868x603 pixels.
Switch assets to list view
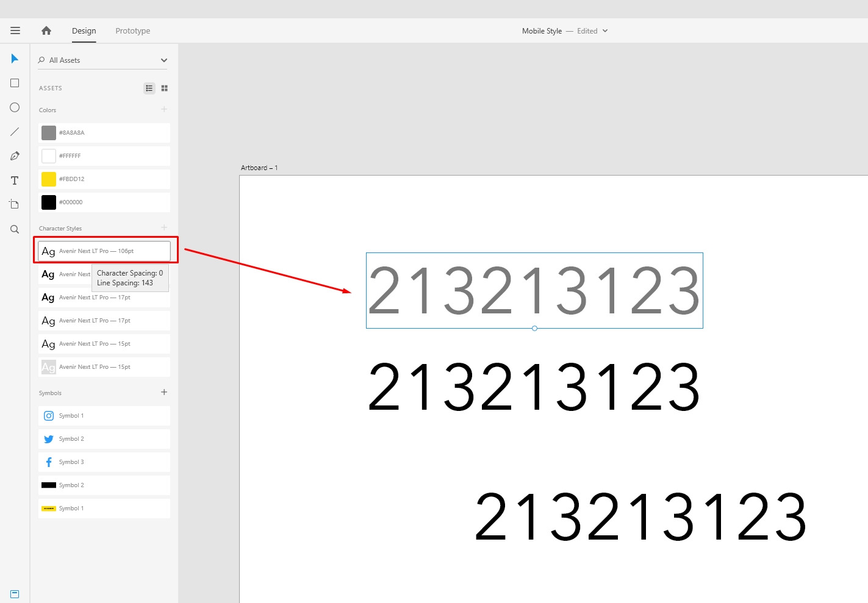pos(149,88)
